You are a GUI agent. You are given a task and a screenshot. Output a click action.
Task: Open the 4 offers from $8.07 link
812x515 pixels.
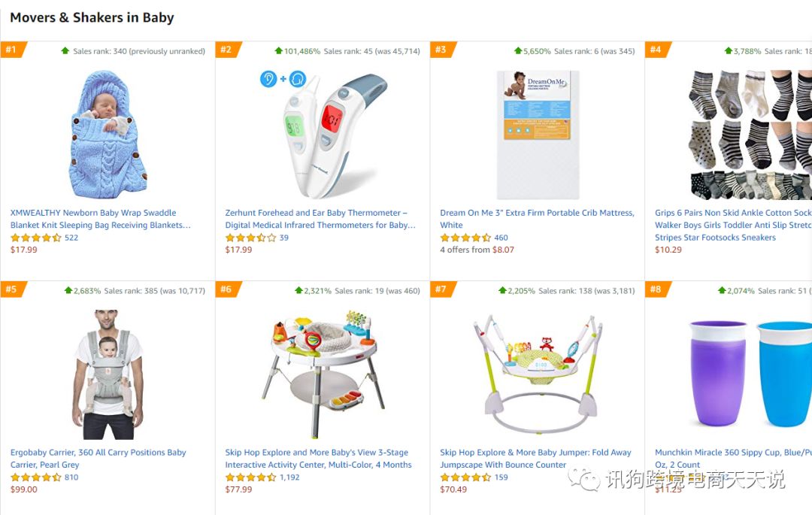point(477,250)
